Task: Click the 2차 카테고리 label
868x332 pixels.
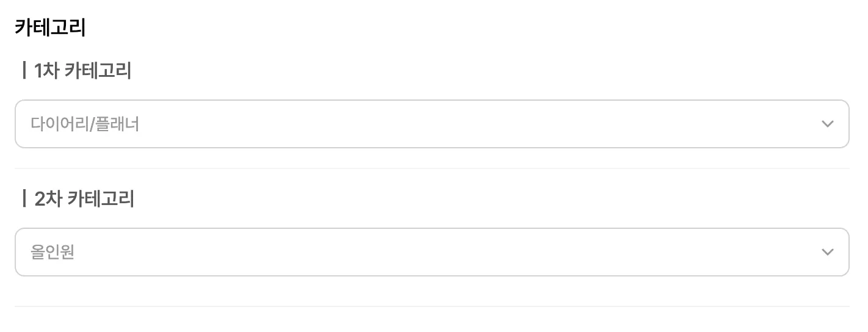Action: click(84, 199)
